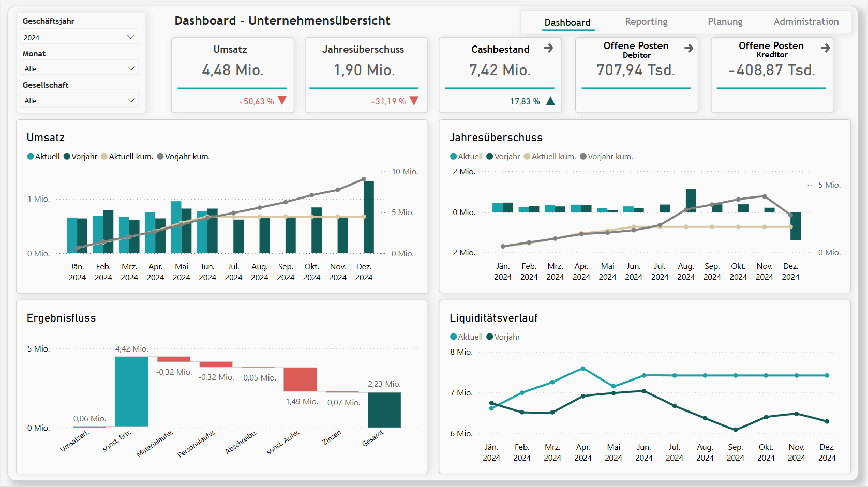Go to the Administration tab
The height and width of the screenshot is (487, 868).
(806, 22)
